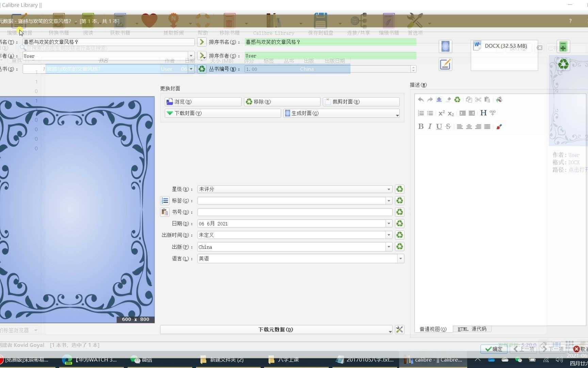
Task: Click the 裁剪封面 trim cover button
Action: point(361,102)
